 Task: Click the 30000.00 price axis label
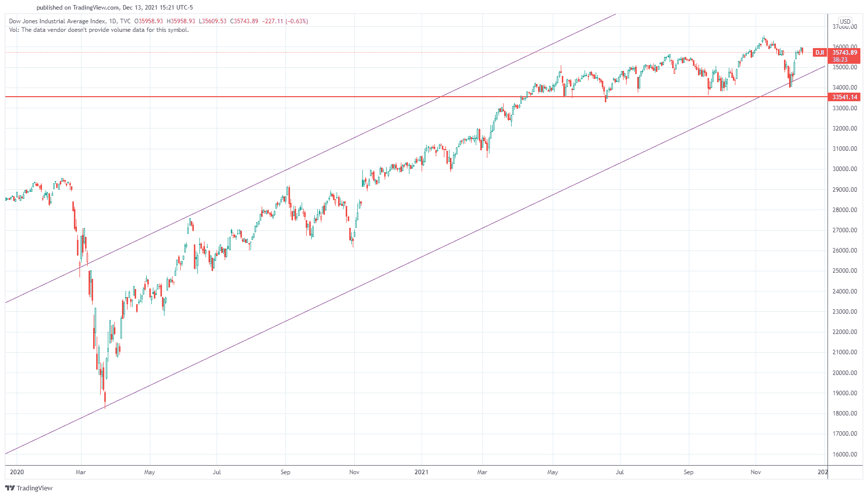[845, 169]
